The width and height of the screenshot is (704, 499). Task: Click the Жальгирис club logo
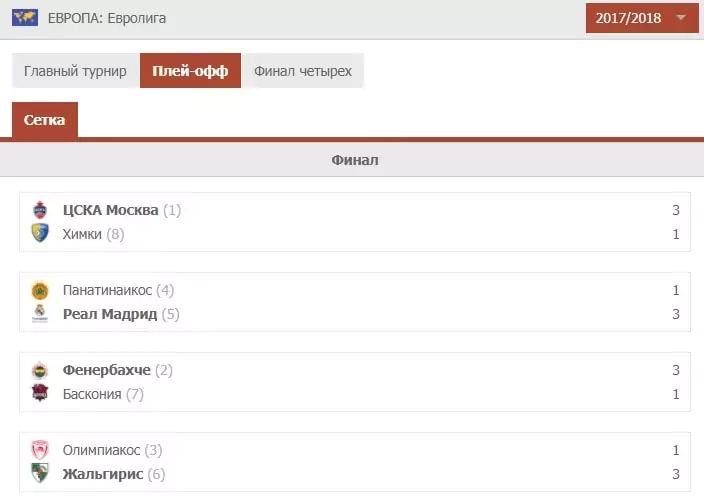[40, 473]
